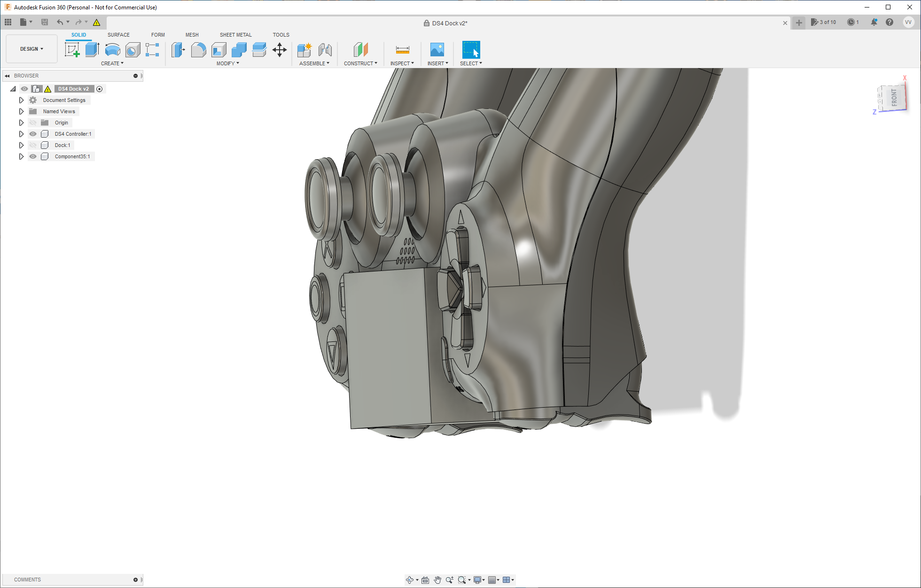921x588 pixels.
Task: Select the Revolve tool
Action: [x=112, y=49]
